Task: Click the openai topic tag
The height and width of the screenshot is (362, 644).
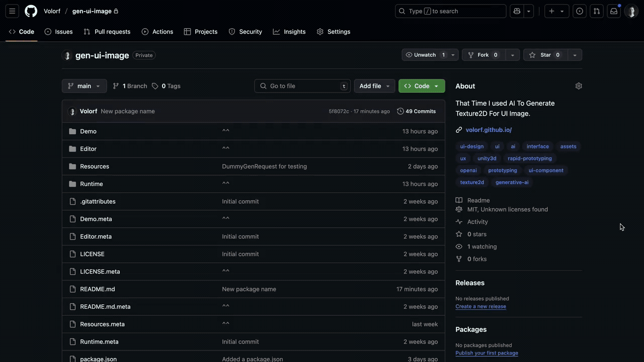Action: tap(468, 170)
